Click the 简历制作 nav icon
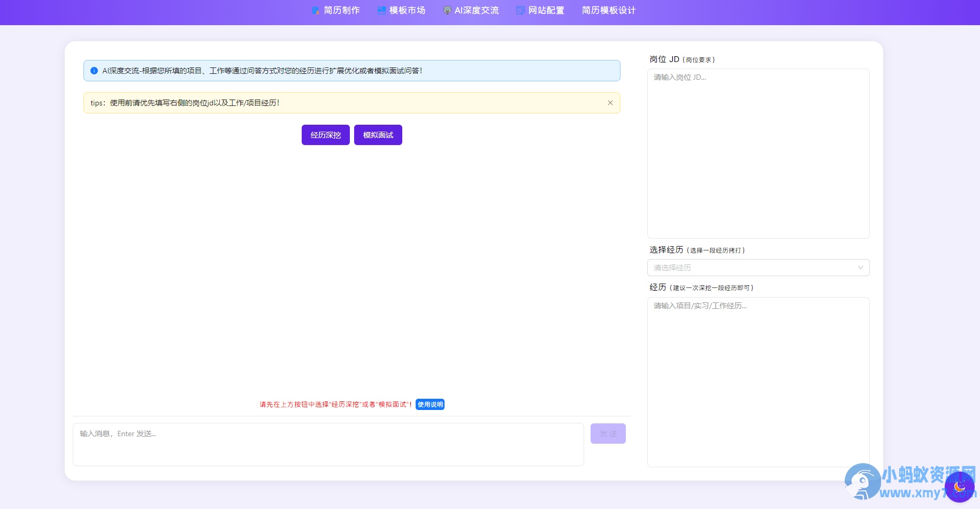Viewport: 980px width, 509px height. point(316,10)
